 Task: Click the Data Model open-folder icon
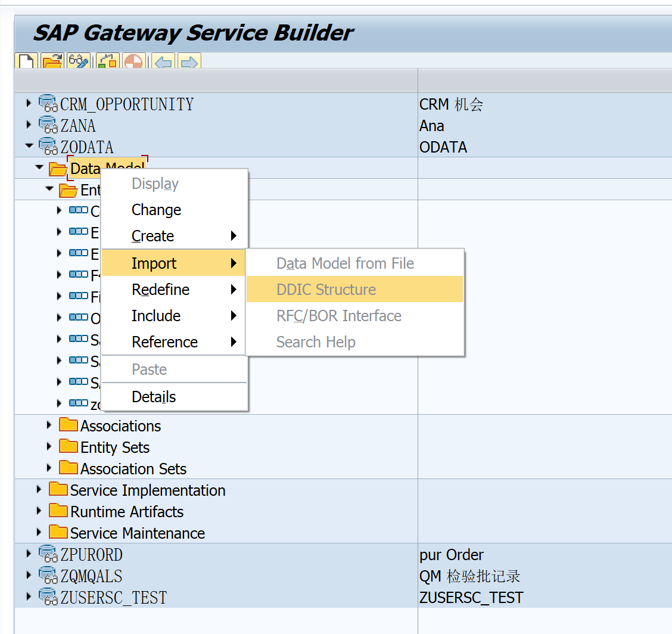pyautogui.click(x=58, y=169)
